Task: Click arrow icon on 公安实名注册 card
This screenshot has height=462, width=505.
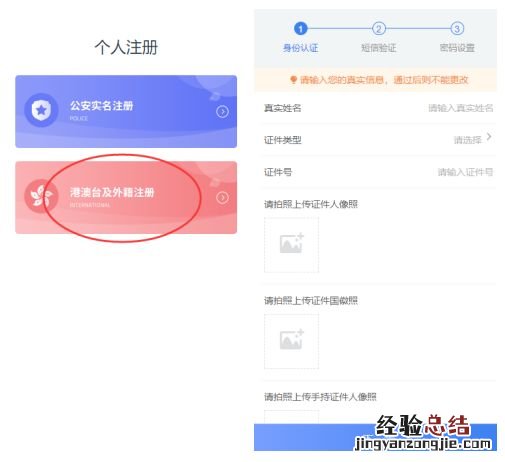Action: click(222, 112)
